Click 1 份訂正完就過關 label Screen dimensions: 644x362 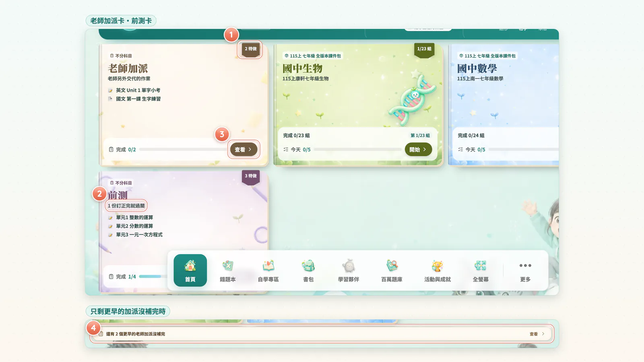pyautogui.click(x=126, y=206)
